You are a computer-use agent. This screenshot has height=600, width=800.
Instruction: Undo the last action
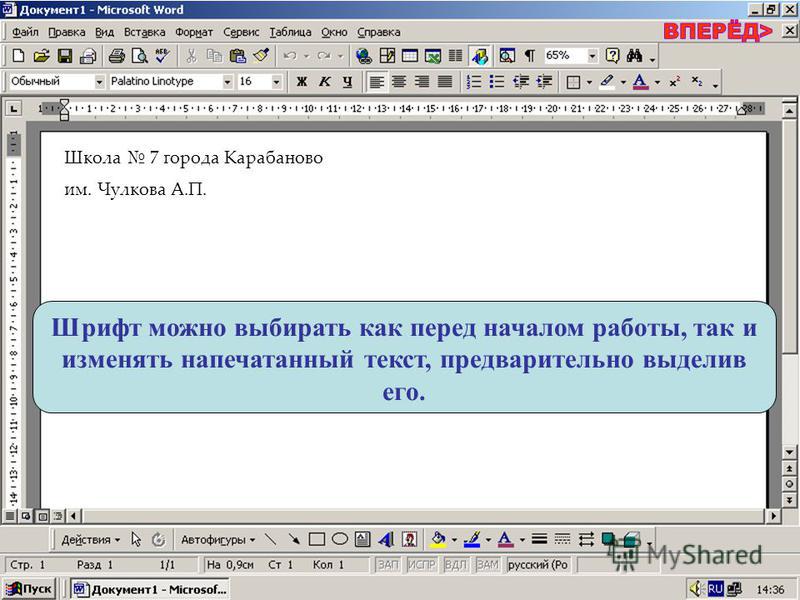coord(290,56)
